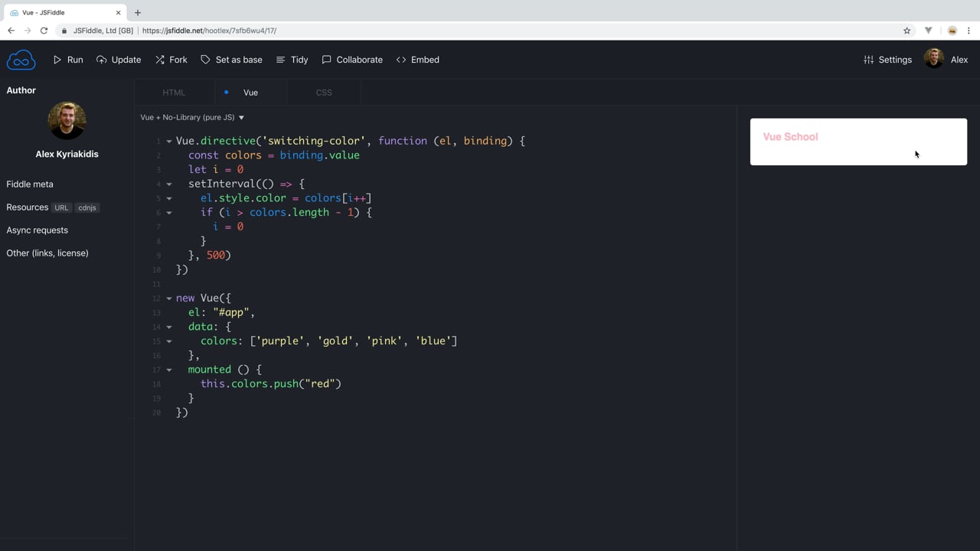Click the URL resources badge
The height and width of the screenshot is (551, 980).
click(61, 207)
